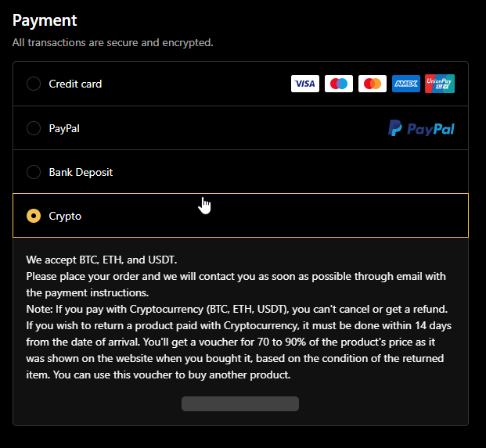Select the PayPal radio button
486x448 pixels.
click(x=34, y=128)
